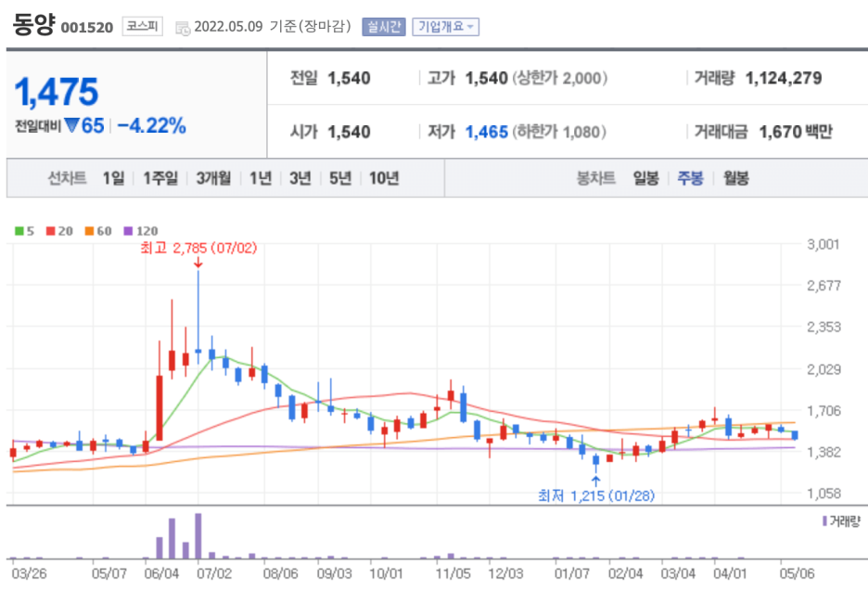Screen dimensions: 868x591
Task: Click the -4.22% change value
Action: (x=151, y=126)
